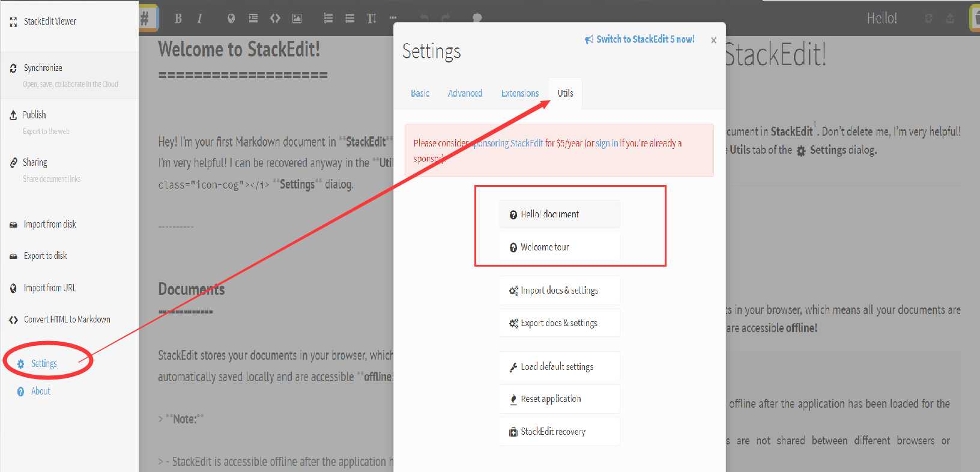Click Export docs & settings
The height and width of the screenshot is (472, 980).
[x=559, y=323]
